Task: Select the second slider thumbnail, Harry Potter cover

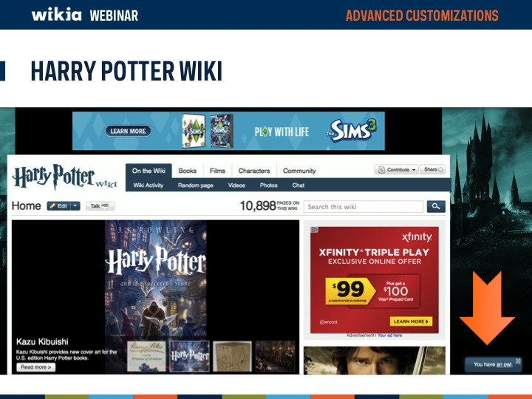Action: pos(190,355)
